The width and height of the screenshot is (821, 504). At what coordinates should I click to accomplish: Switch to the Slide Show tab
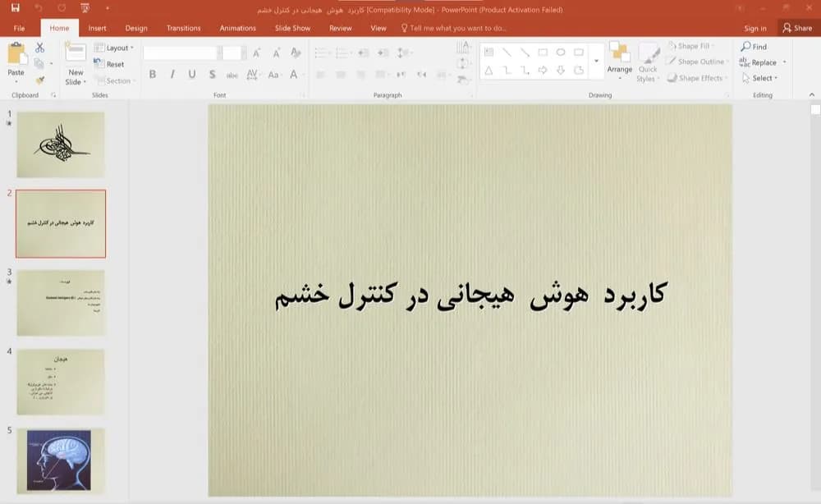(x=293, y=28)
